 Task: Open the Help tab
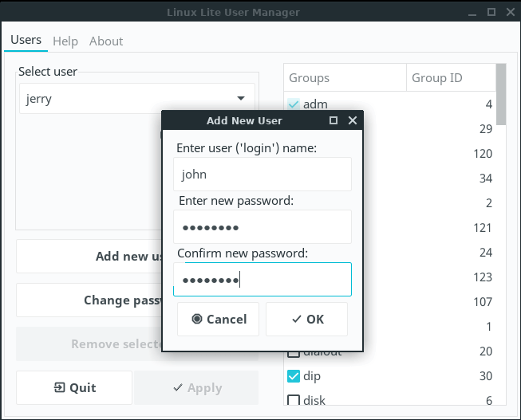65,41
